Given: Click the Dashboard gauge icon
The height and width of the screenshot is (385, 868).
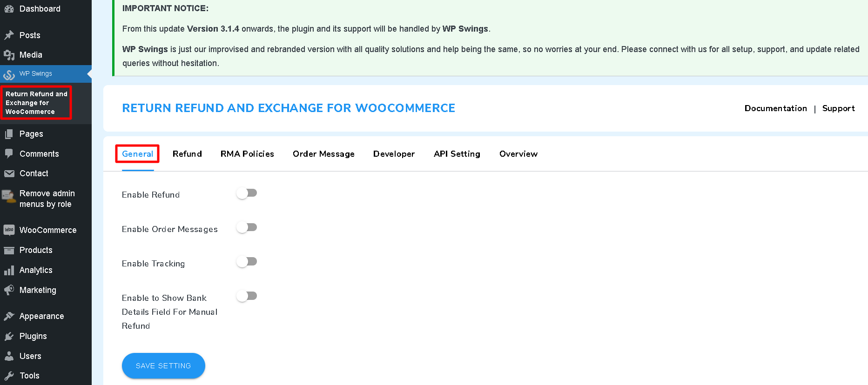Looking at the screenshot, I should coord(9,9).
